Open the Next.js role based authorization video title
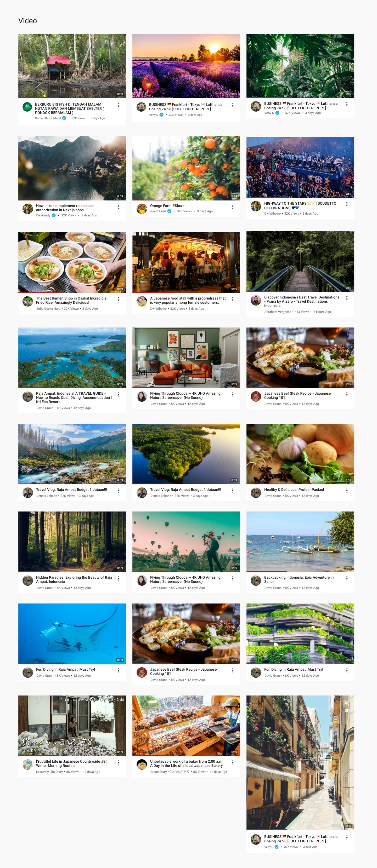 click(65, 208)
